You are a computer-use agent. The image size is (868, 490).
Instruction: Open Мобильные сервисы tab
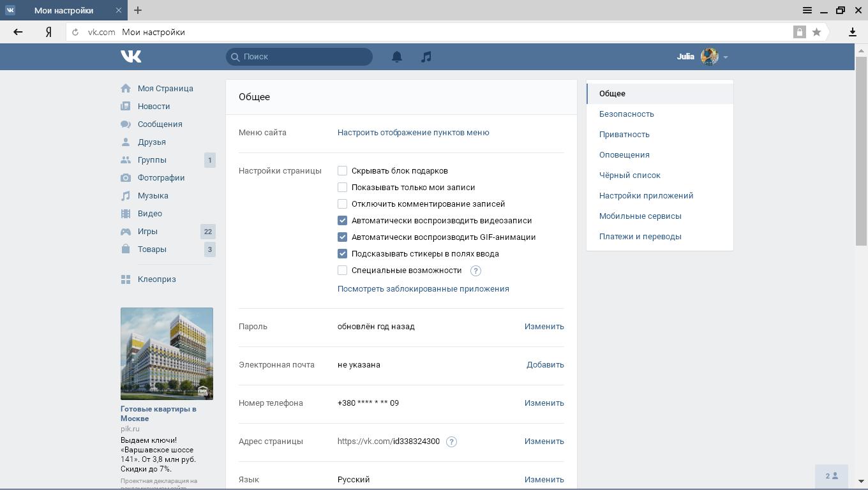[660, 216]
